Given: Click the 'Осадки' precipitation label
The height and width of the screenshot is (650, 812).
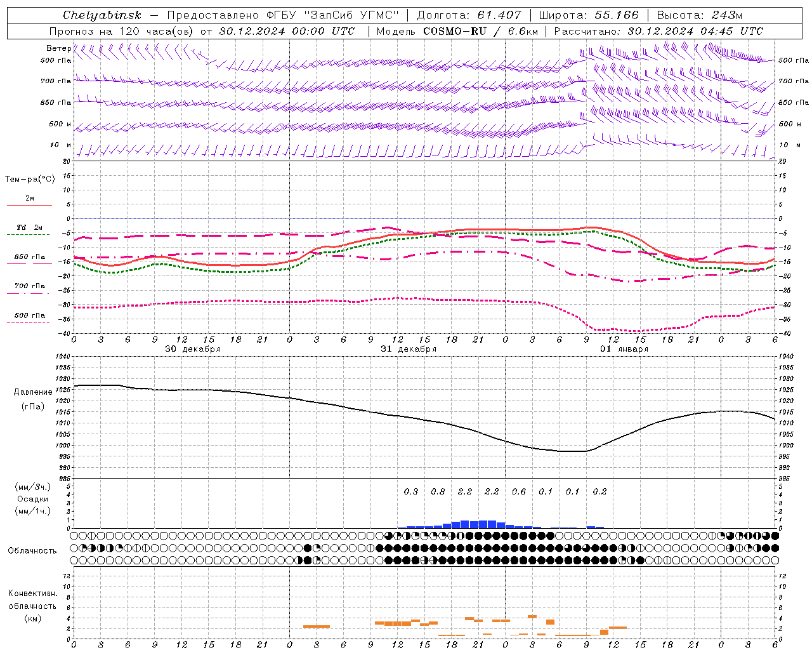Looking at the screenshot, I should [x=33, y=499].
